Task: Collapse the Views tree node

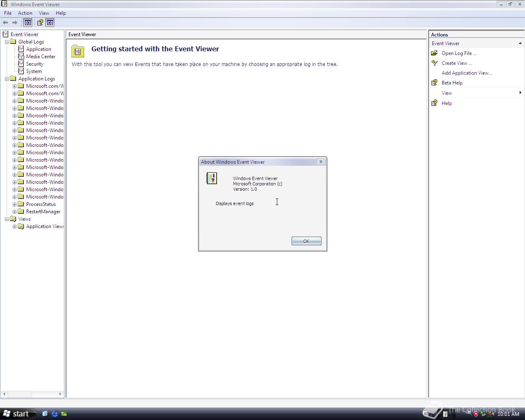Action: [7, 219]
